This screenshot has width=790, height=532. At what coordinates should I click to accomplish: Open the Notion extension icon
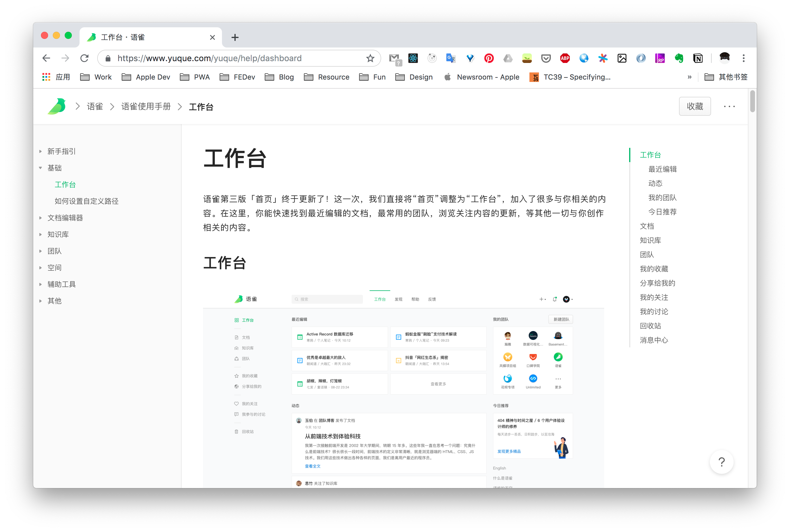point(698,58)
